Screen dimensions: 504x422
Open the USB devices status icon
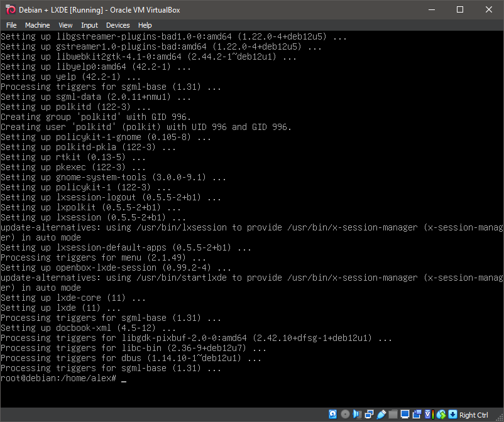(x=381, y=414)
